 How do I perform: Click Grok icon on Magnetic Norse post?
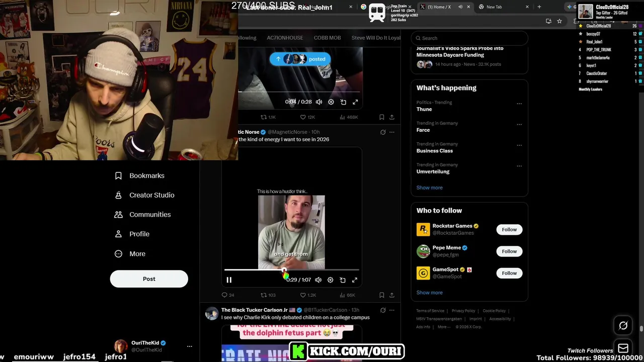pos(383,132)
